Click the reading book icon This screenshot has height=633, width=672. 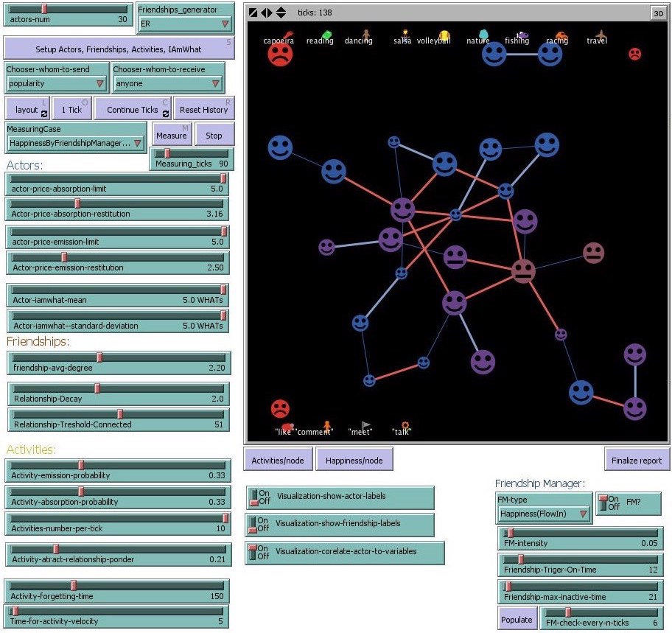pos(326,35)
